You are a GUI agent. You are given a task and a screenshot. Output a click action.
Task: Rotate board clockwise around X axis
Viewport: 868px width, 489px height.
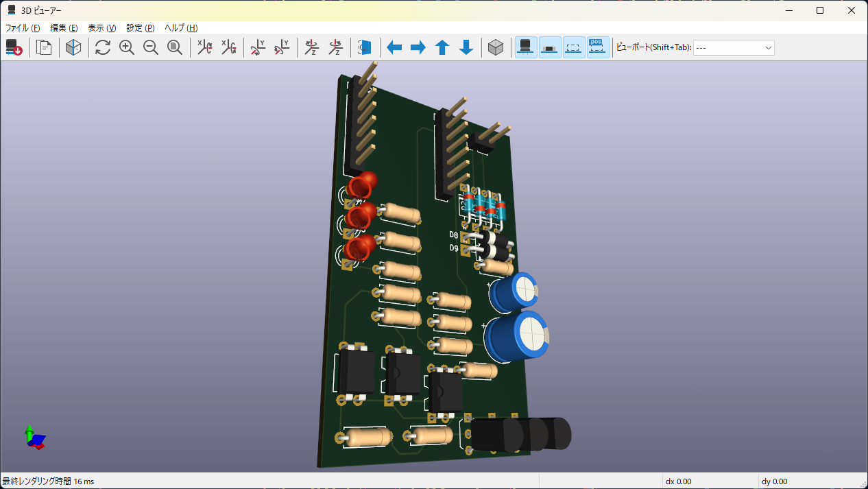coord(204,47)
